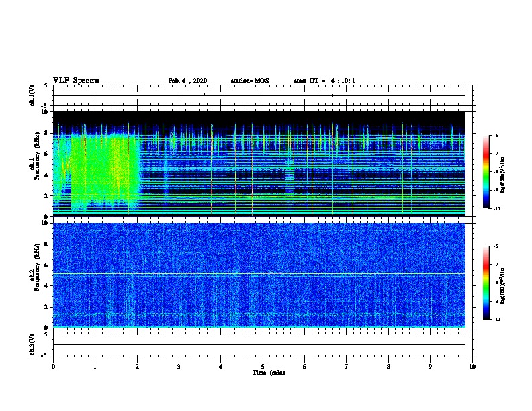532x411 pixels.
Task: Click the "-5" tick on the ch.1(V) axis
Action: click(45, 106)
